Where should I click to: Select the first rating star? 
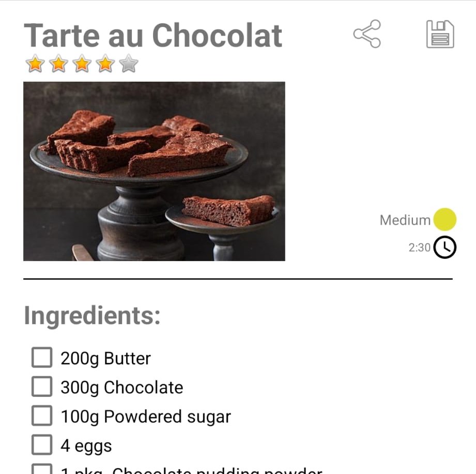tap(35, 64)
